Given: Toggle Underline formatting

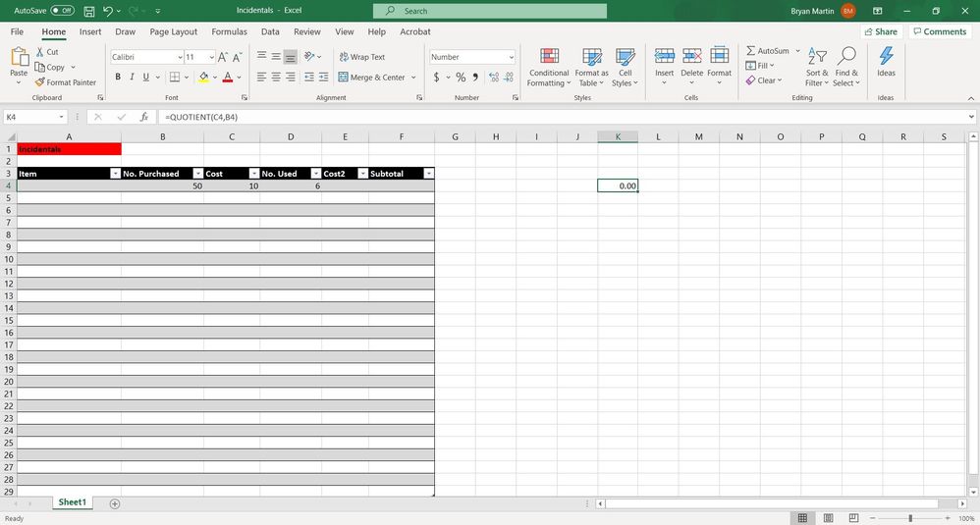Looking at the screenshot, I should [x=145, y=77].
